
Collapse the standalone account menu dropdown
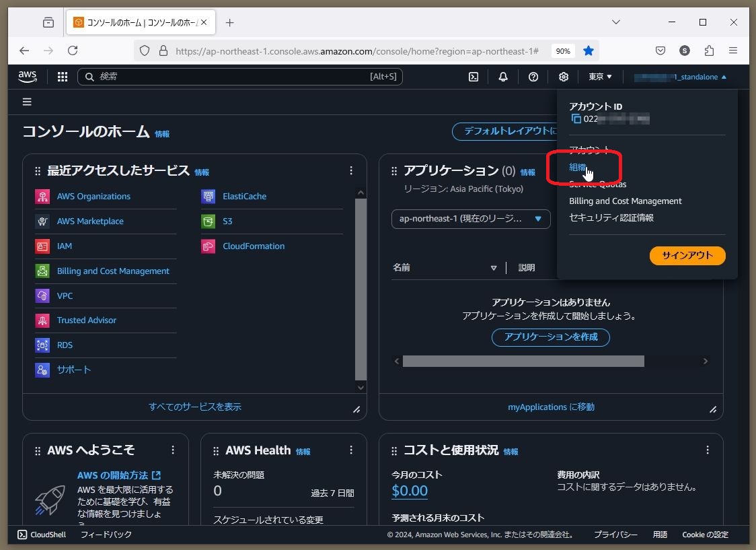(680, 77)
